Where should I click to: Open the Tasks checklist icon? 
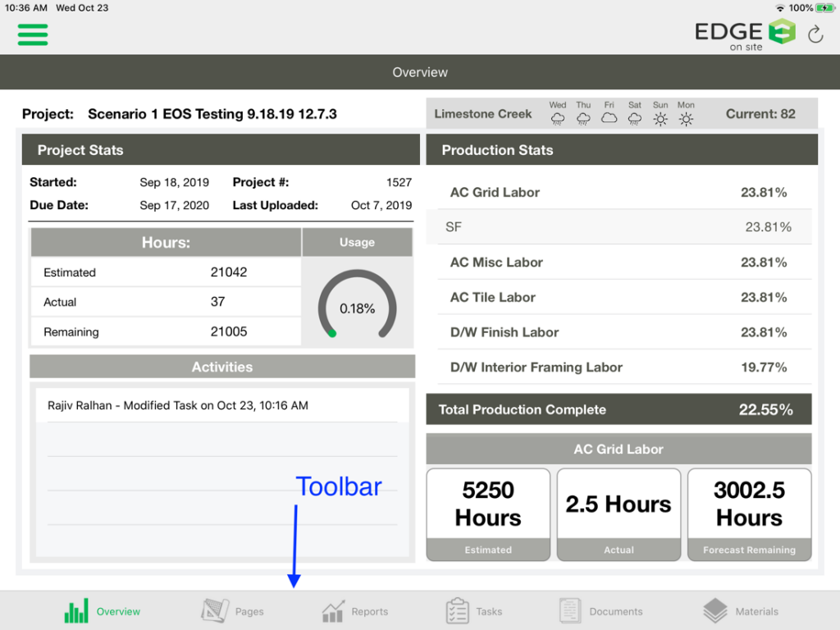point(474,610)
